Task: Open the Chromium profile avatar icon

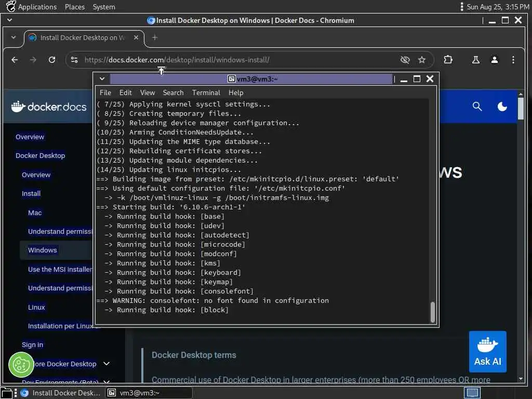Action: [495, 60]
